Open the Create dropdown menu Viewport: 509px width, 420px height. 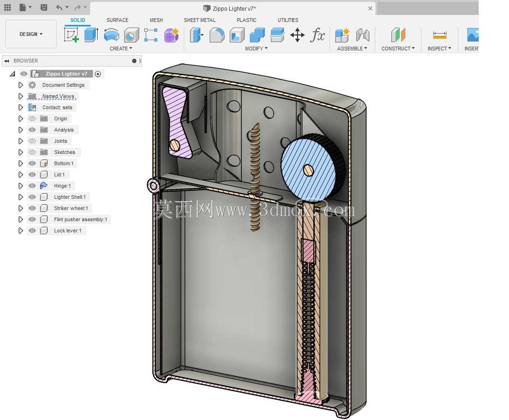(121, 49)
